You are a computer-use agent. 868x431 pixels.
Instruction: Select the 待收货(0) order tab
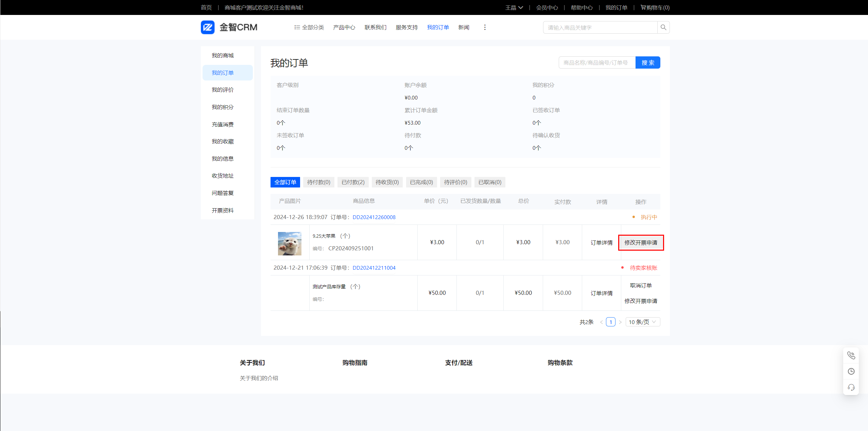point(387,182)
